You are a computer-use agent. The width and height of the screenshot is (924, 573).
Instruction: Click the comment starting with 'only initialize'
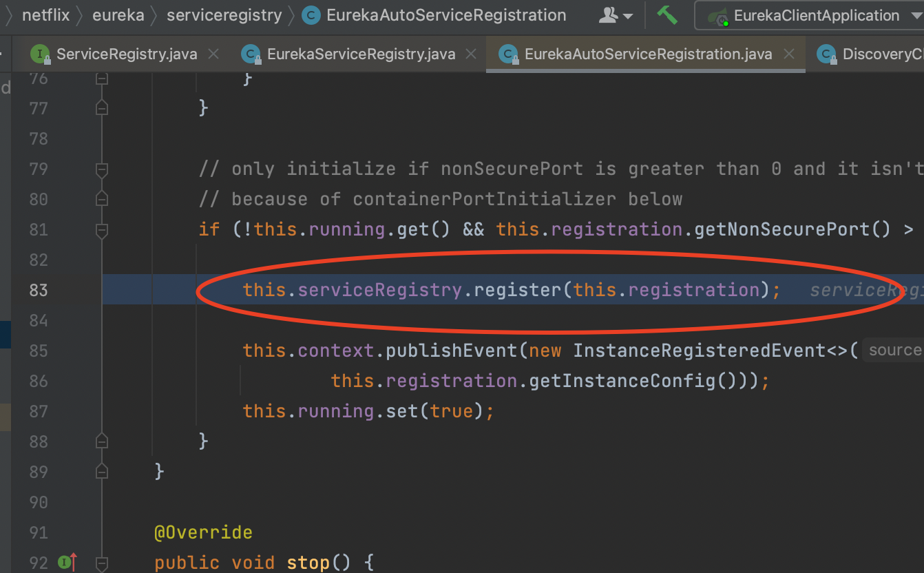point(561,169)
